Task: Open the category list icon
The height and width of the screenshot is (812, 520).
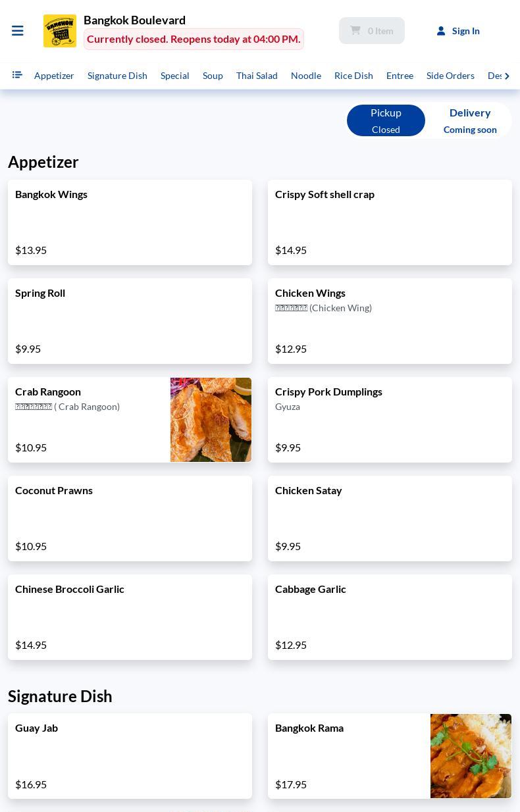Action: pos(17,75)
